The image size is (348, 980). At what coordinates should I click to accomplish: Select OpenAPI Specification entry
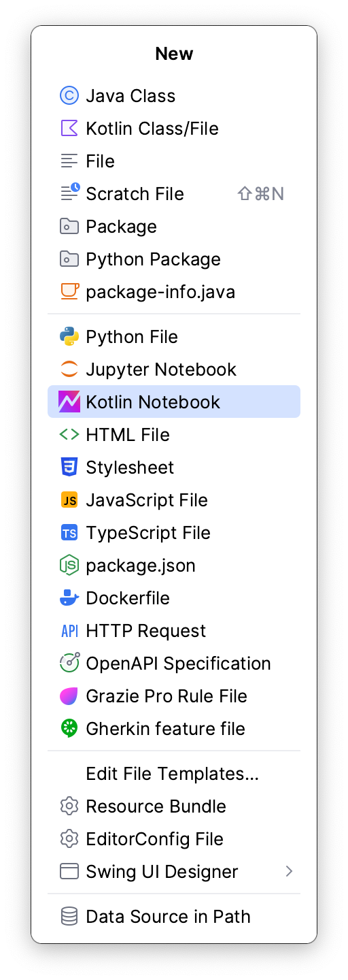174,664
